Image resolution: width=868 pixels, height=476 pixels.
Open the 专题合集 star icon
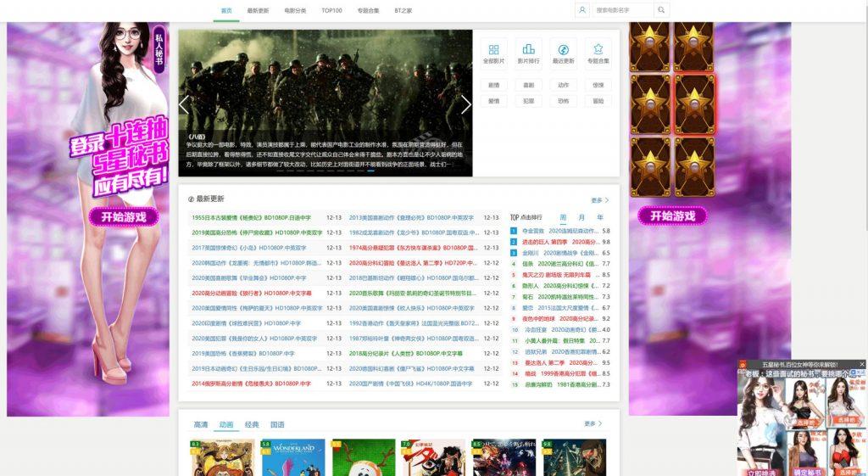pos(598,51)
